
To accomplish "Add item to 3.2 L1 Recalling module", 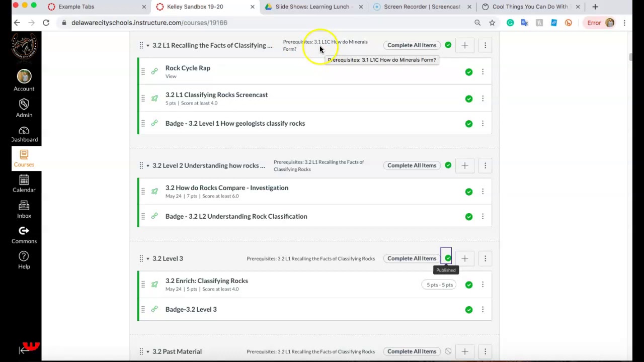I will (464, 45).
